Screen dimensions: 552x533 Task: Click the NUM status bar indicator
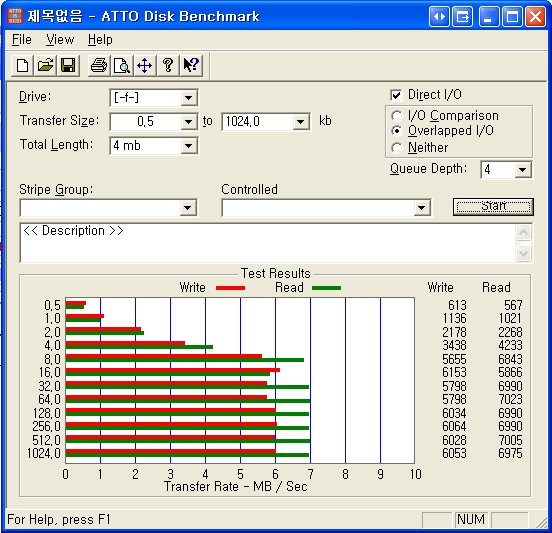click(471, 519)
